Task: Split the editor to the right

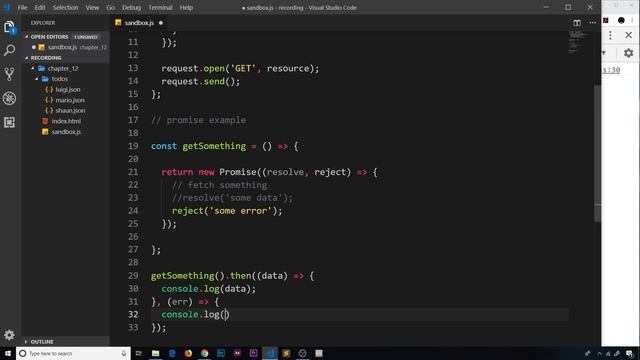Action: pyautogui.click(x=577, y=23)
